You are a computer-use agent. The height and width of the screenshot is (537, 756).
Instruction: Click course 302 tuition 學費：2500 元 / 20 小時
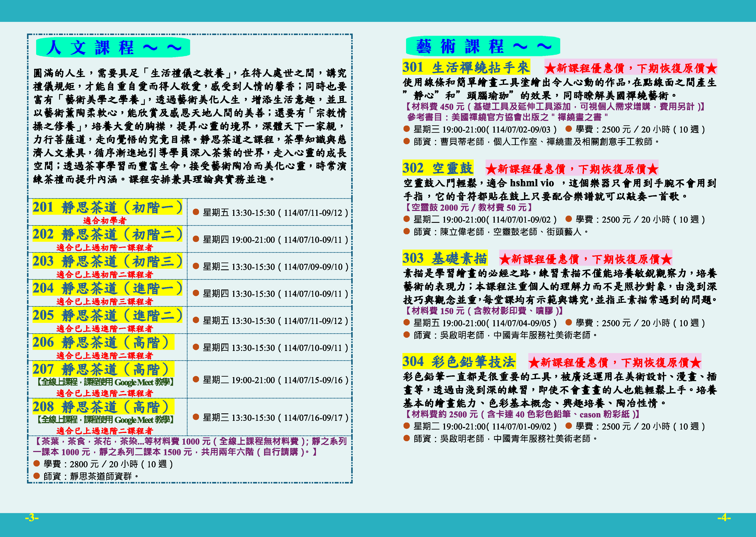[x=635, y=220]
